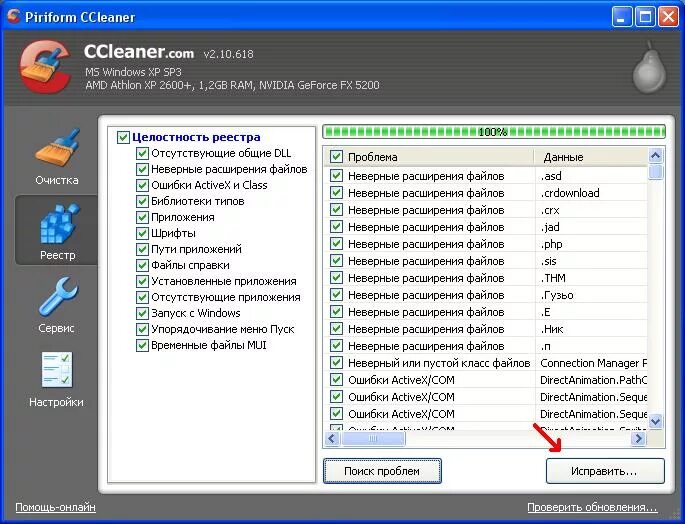The image size is (685, 524).
Task: Click the results list scroll-down arrow
Action: pos(655,421)
